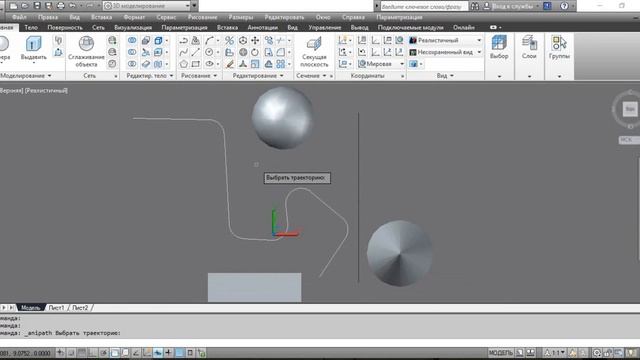This screenshot has height=360, width=640.
Task: Click the percent-shaped Copy icon in Редактирование
Action: 230,40
